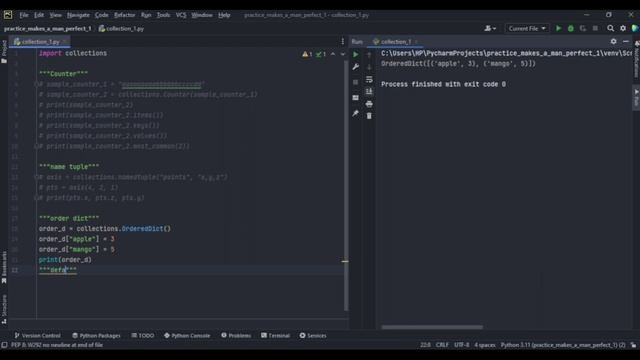The width and height of the screenshot is (640, 360).
Task: Click the down arrow in Run console gutter
Action: tap(369, 67)
